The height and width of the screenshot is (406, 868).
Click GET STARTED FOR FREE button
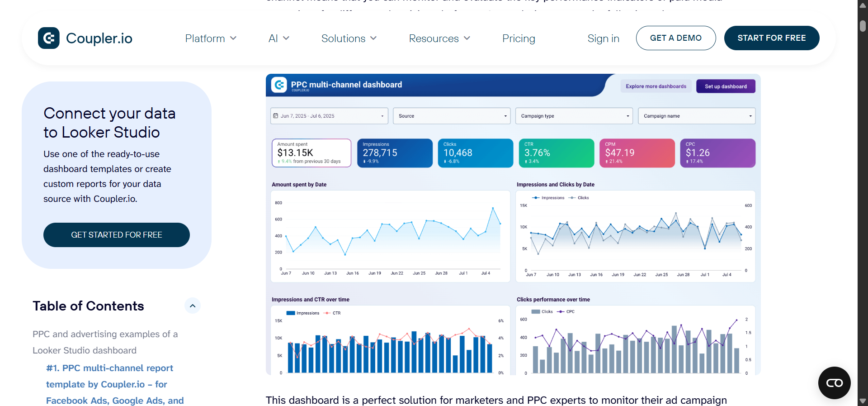pos(117,235)
